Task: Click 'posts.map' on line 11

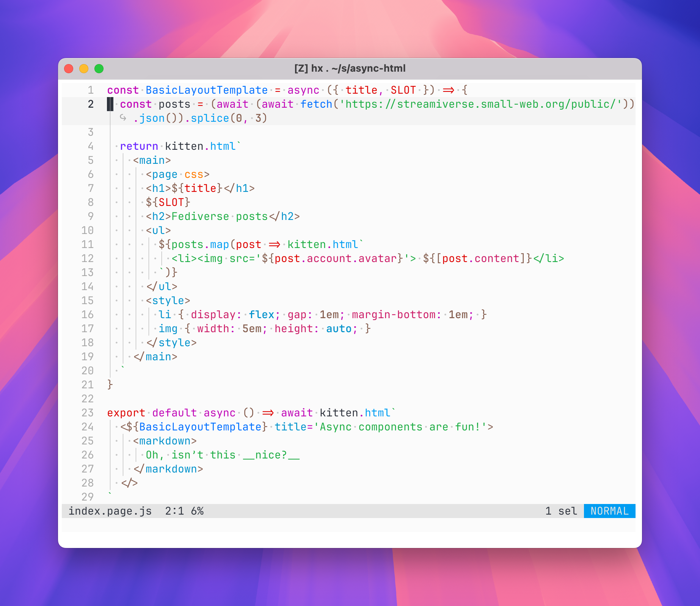Action: tap(200, 245)
